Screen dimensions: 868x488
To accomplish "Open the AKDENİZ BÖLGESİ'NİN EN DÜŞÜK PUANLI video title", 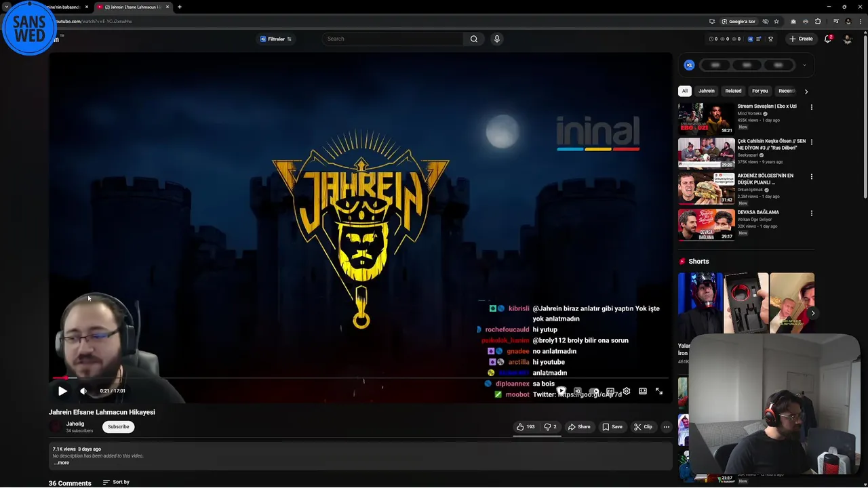I will point(766,179).
